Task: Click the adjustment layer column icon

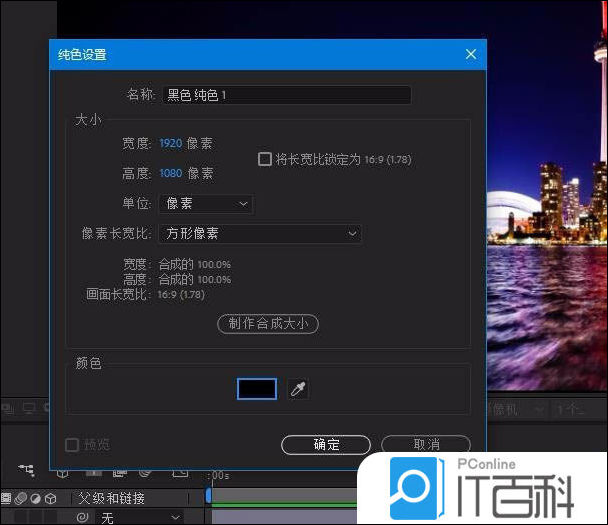Action: [x=35, y=498]
